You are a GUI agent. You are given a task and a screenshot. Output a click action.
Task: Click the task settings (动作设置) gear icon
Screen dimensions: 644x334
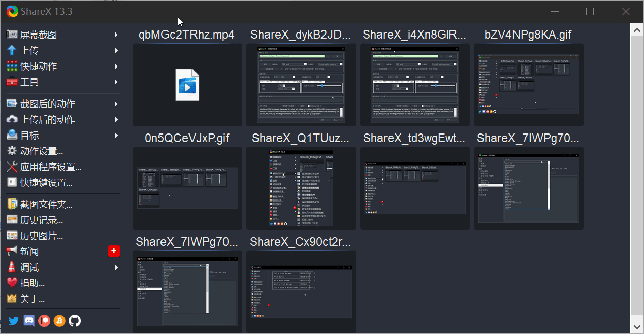point(12,151)
